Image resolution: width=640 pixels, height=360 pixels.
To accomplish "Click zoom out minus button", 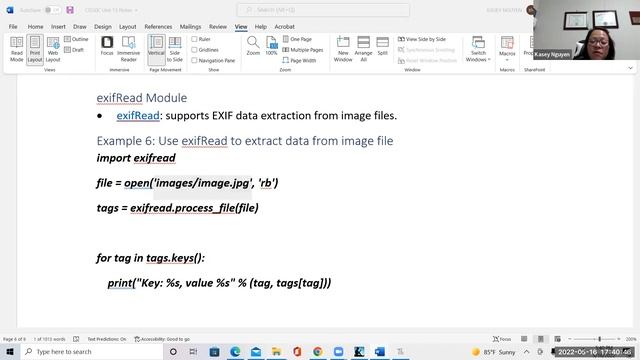I will point(570,339).
